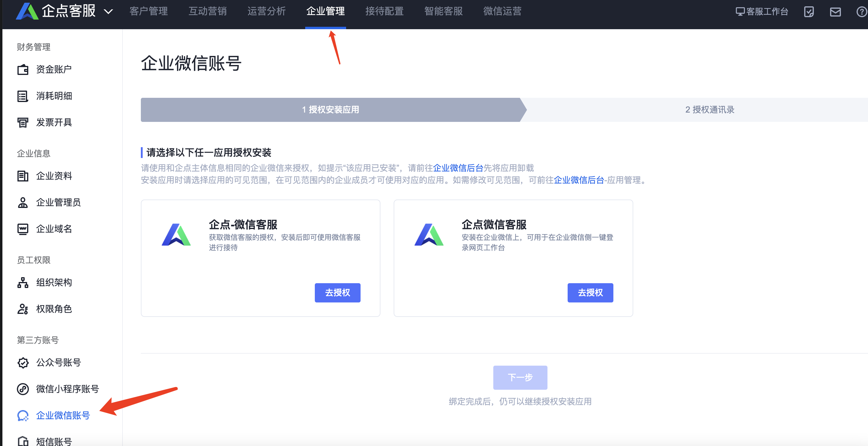Click the 短信账号 icon
The width and height of the screenshot is (868, 446).
[x=23, y=441]
